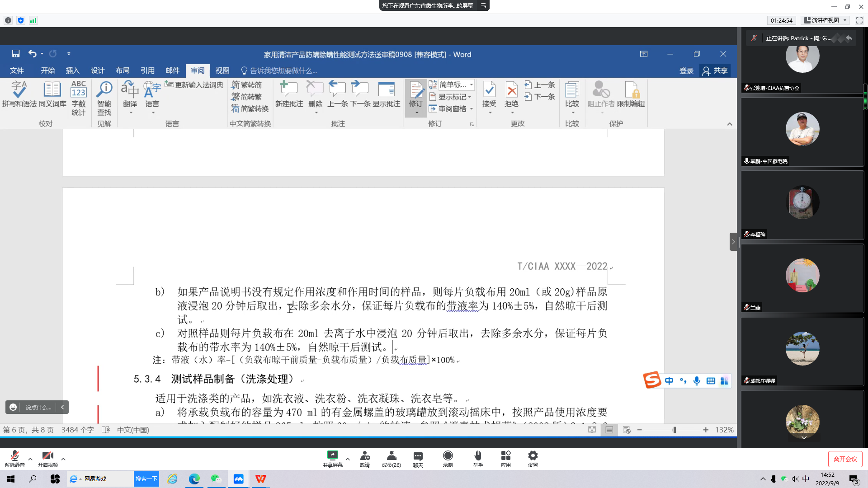Go to next tracked change
The image size is (868, 488).
coord(540,97)
